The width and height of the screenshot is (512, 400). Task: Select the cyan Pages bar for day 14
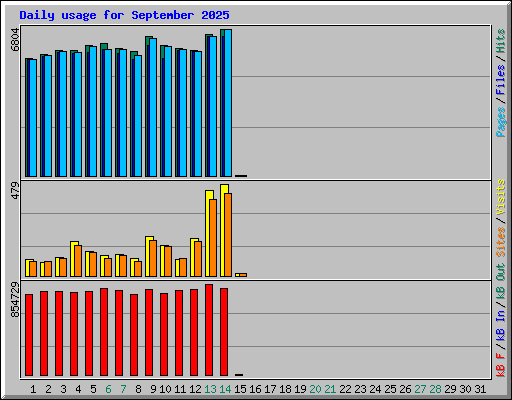228,103
